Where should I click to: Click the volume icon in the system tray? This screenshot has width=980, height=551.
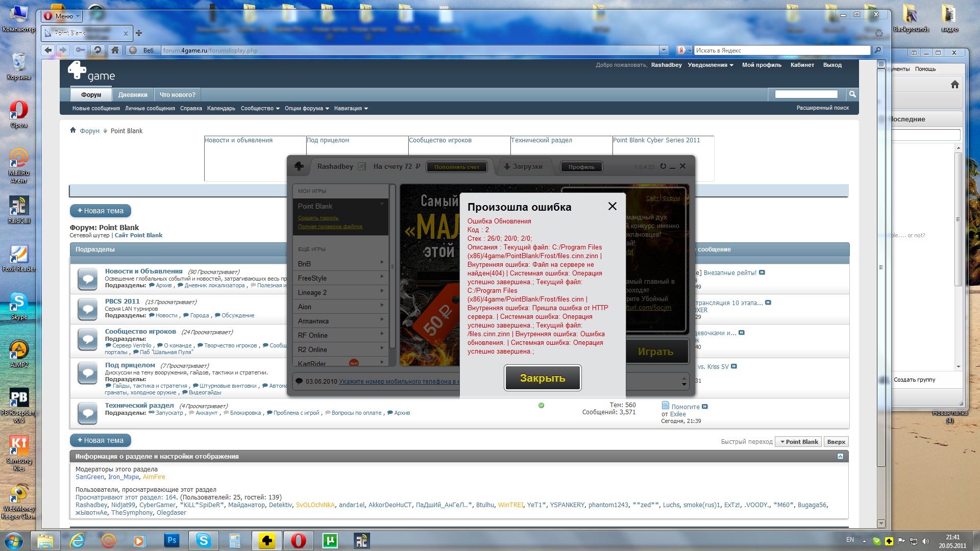tap(925, 541)
